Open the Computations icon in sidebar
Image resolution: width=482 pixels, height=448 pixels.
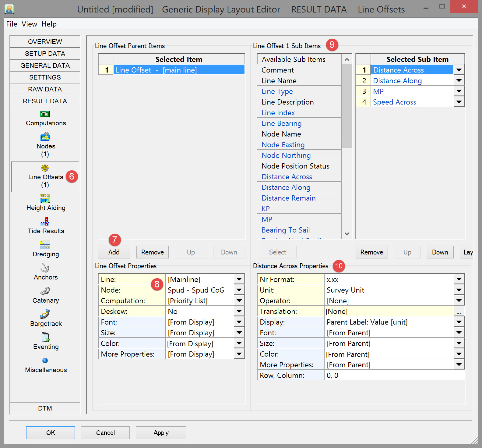(x=45, y=114)
